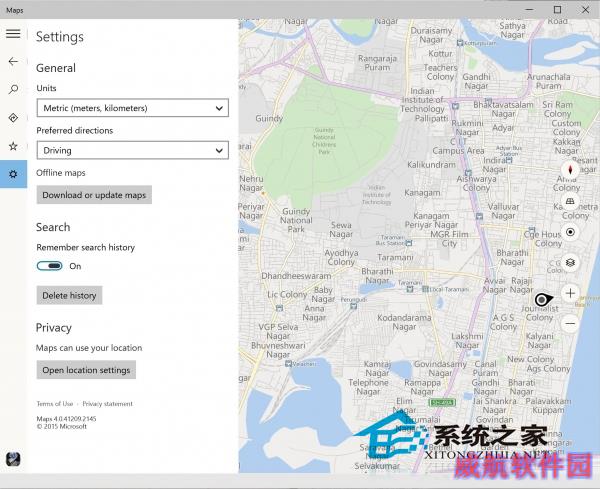Image resolution: width=600 pixels, height=489 pixels.
Task: Click the Velachery station icon on map
Action: pyautogui.click(x=289, y=364)
